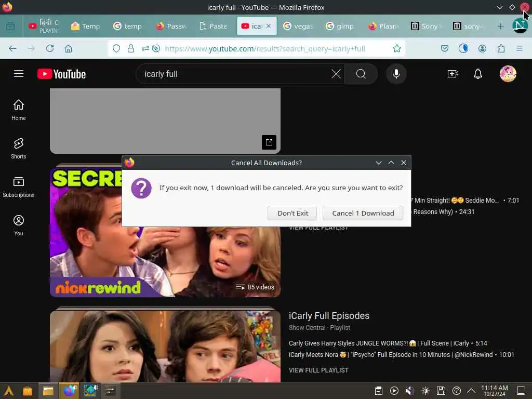The height and width of the screenshot is (399, 532).
Task: Click the Firefox home icon
Action: pos(68,48)
